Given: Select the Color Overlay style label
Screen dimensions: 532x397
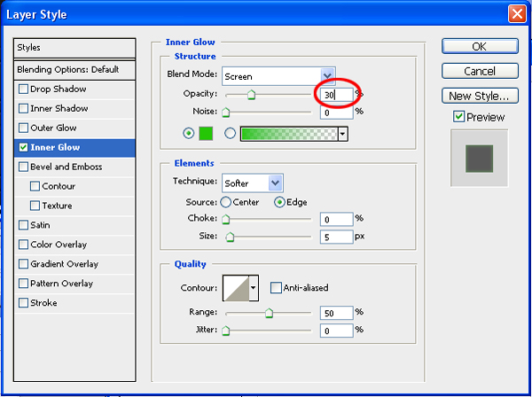Looking at the screenshot, I should coord(59,245).
